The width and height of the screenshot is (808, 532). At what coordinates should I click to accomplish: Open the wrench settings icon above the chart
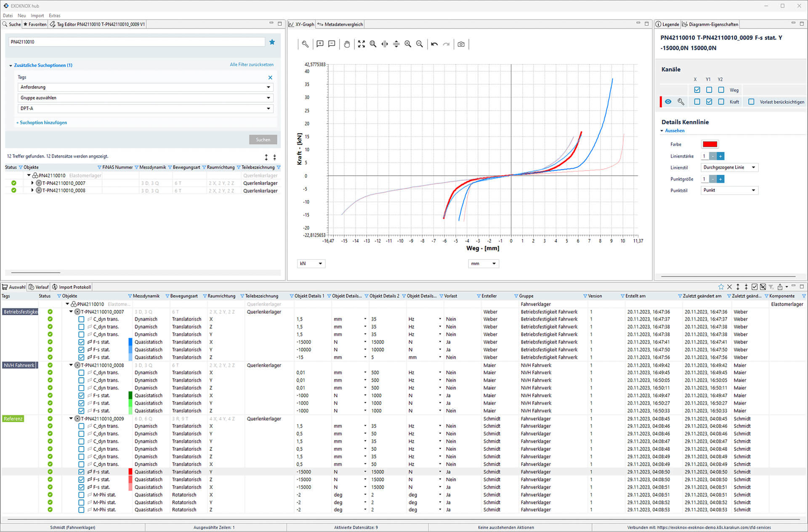tap(305, 44)
